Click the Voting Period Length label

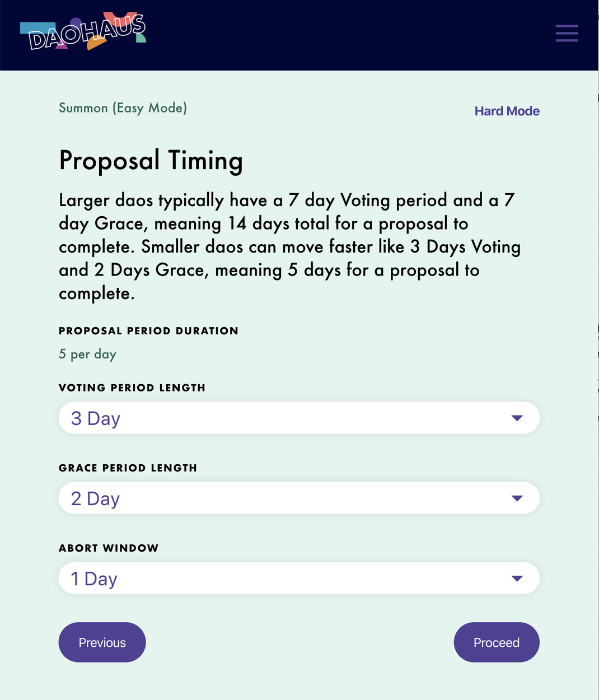(132, 388)
